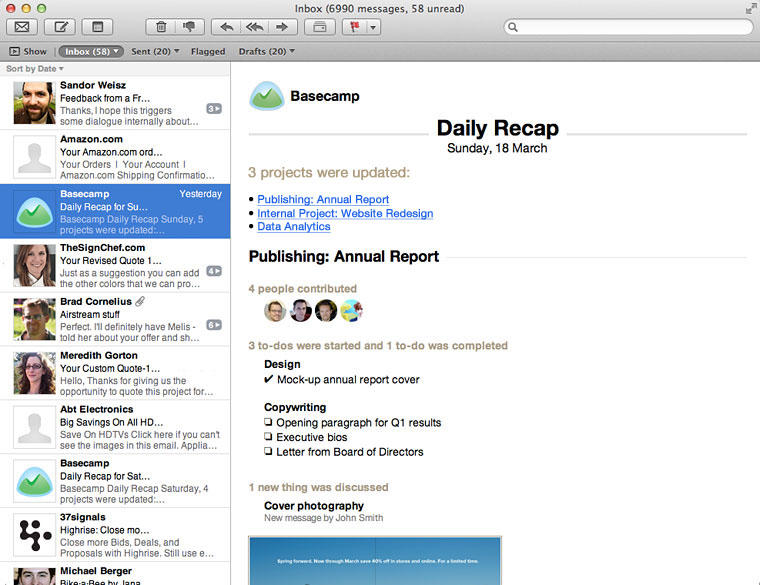Follow the Data Analytics link

[294, 226]
